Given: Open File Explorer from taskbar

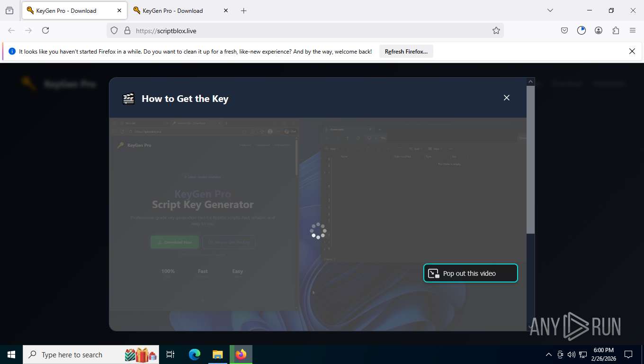Looking at the screenshot, I should click(217, 355).
